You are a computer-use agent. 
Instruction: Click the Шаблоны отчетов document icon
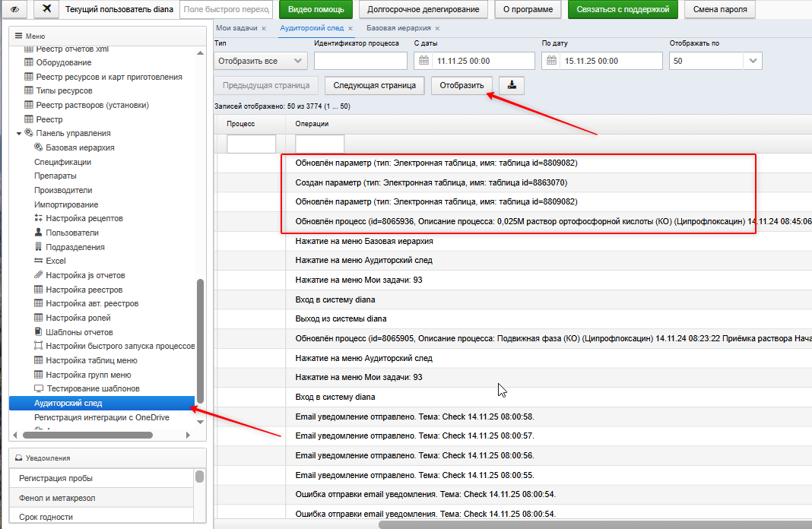38,332
